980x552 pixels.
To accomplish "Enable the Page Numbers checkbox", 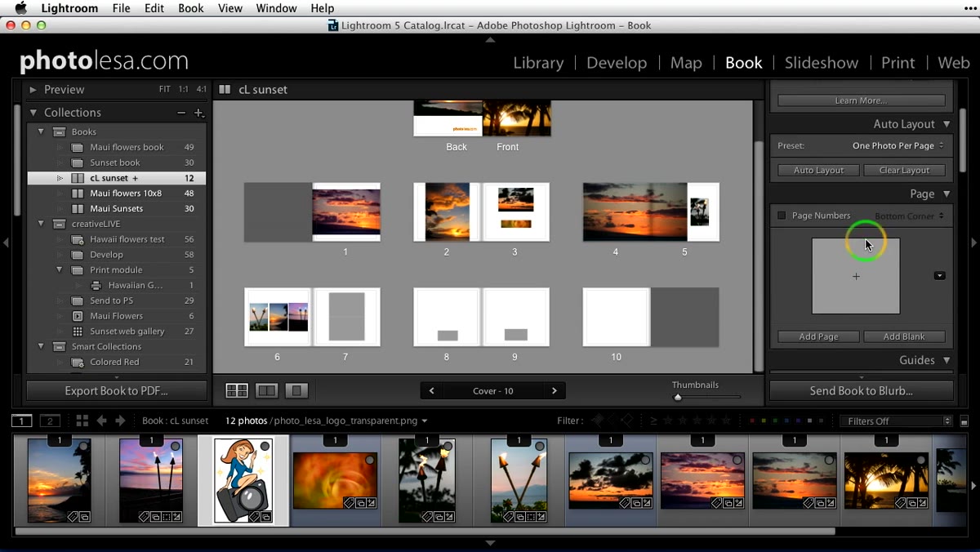I will [782, 216].
